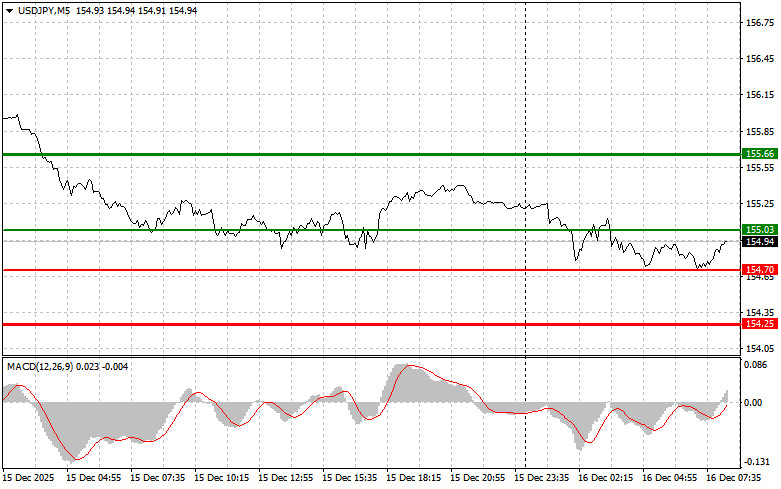Click price scale value 156.15
The image size is (781, 489).
tap(760, 95)
